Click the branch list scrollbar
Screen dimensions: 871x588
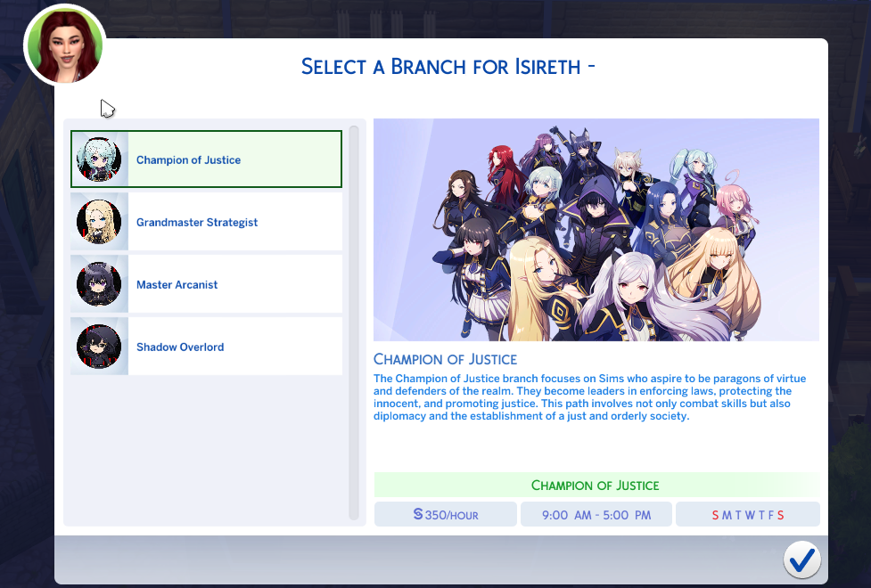[x=353, y=323]
